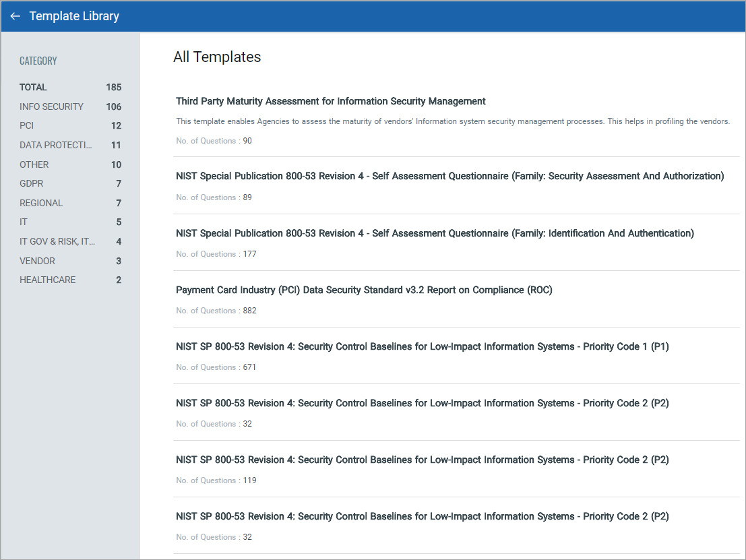Open Third Party Maturity Assessment template
This screenshot has width=746, height=560.
point(330,101)
